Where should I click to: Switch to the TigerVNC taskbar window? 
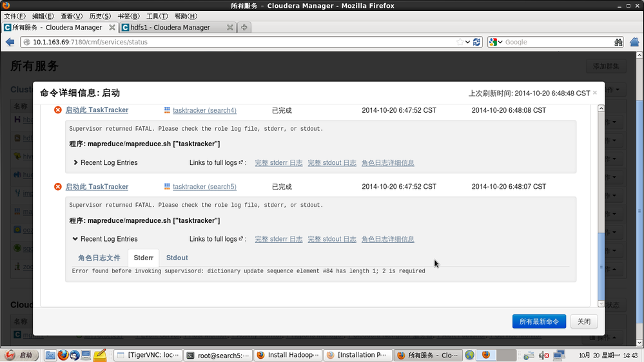148,355
